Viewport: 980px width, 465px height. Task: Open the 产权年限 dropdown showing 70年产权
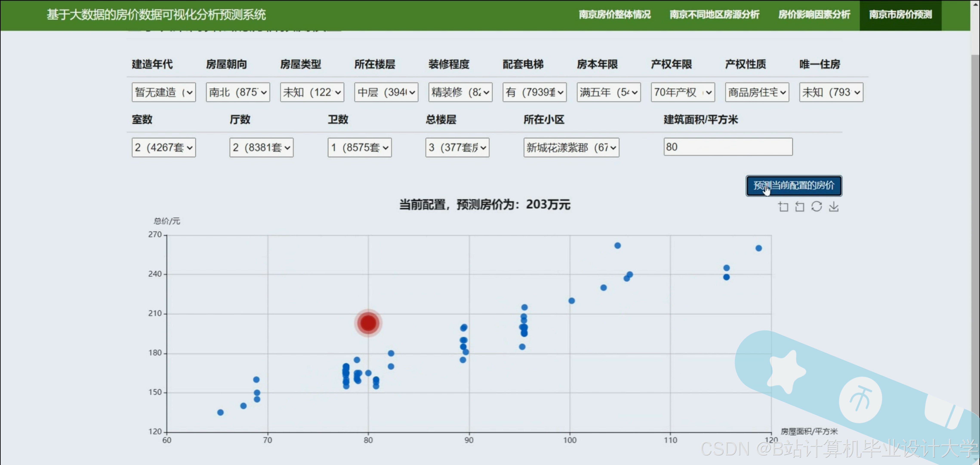(x=683, y=92)
